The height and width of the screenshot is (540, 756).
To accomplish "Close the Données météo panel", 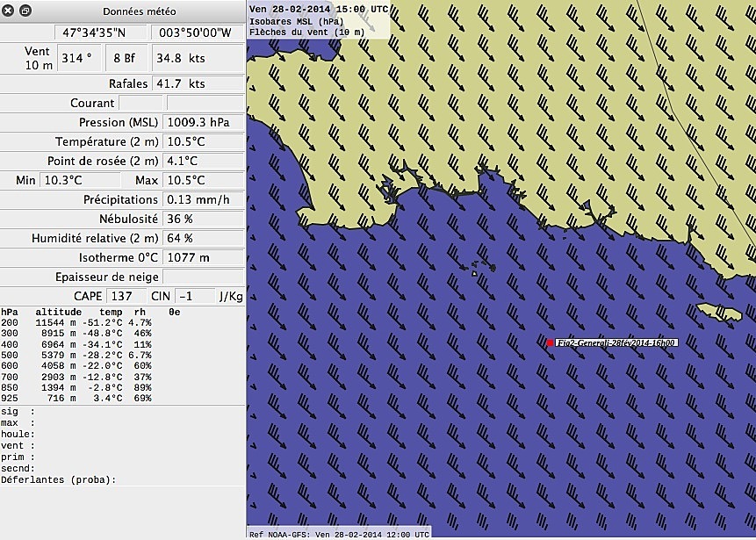I will click(x=9, y=11).
